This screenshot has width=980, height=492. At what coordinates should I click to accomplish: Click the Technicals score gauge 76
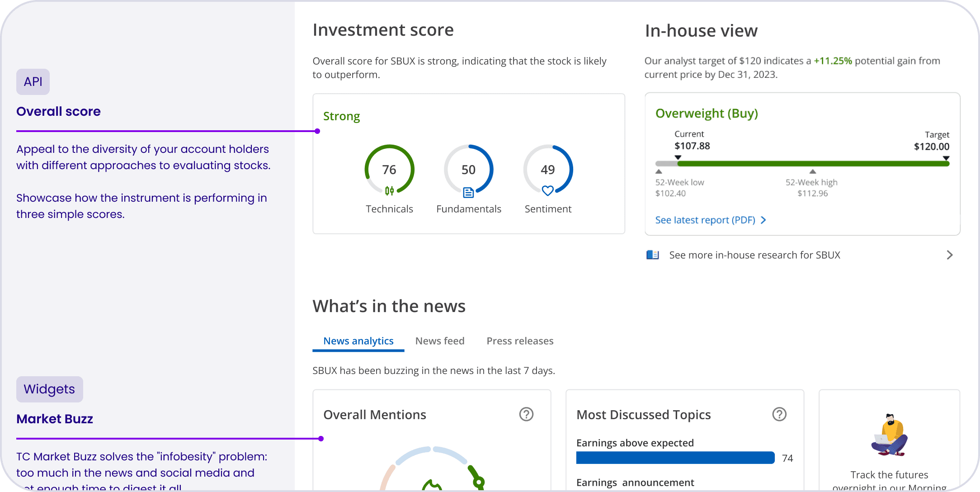click(389, 169)
